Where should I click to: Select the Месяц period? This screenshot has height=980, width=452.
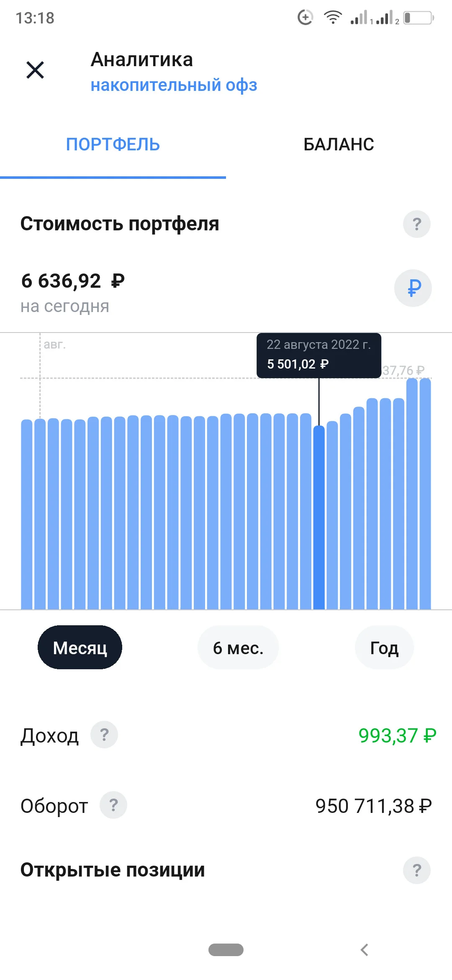click(x=80, y=647)
